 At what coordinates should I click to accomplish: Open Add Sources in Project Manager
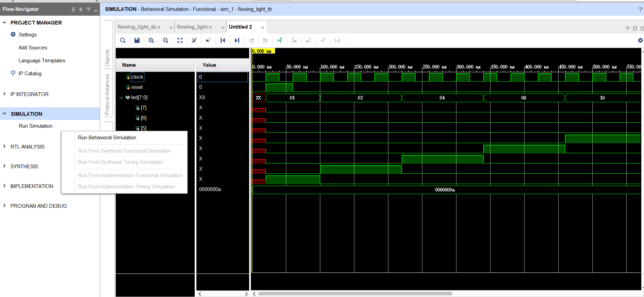tap(33, 48)
